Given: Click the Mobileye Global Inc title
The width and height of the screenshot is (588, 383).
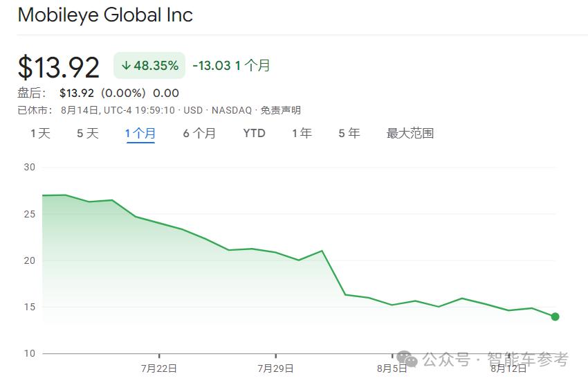Looking at the screenshot, I should 105,15.
